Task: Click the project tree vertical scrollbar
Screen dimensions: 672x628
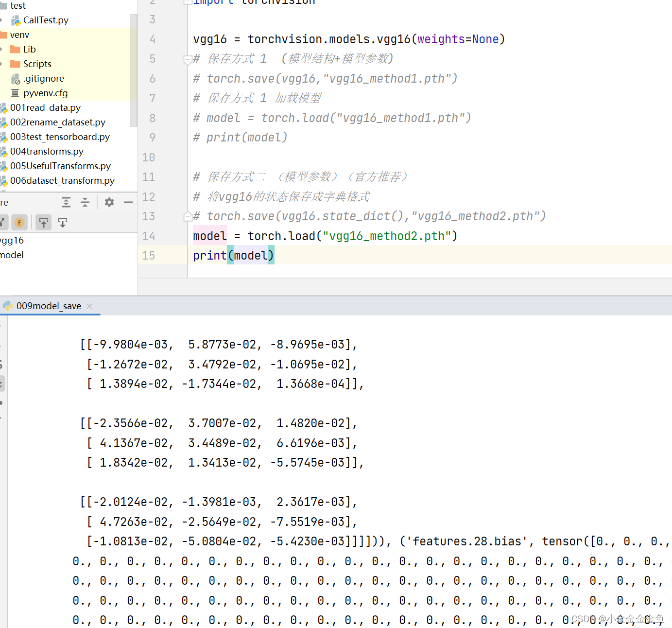Action: pos(134,70)
